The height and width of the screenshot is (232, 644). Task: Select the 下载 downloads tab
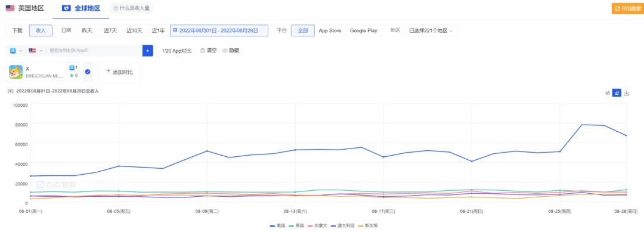tap(17, 31)
